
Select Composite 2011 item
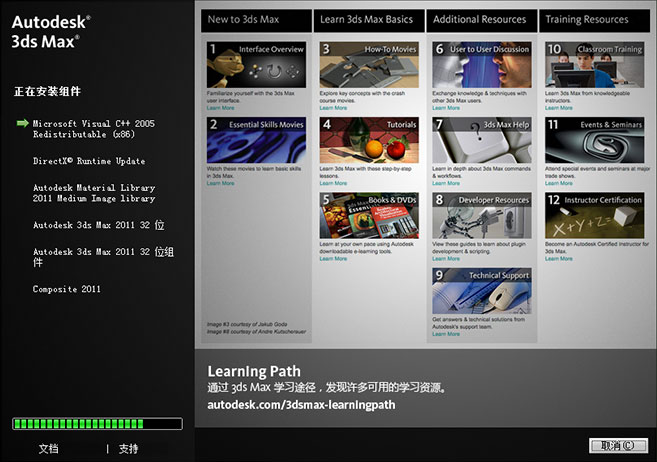pyautogui.click(x=67, y=289)
